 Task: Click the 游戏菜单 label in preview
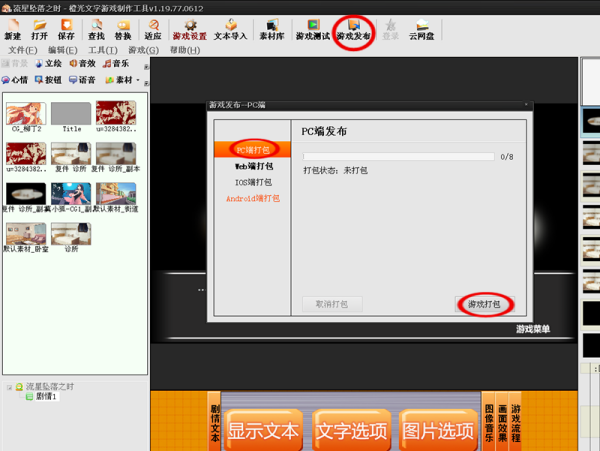tap(533, 329)
